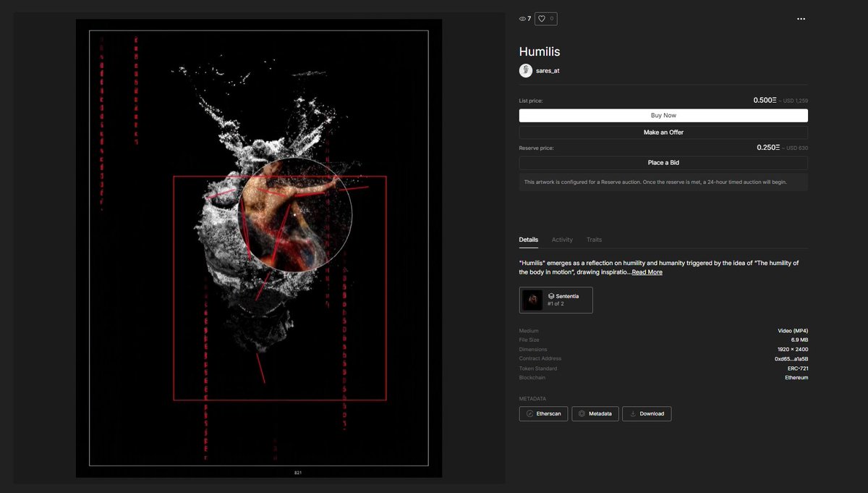The image size is (868, 493).
Task: Click the eye views counter icon
Action: point(522,19)
